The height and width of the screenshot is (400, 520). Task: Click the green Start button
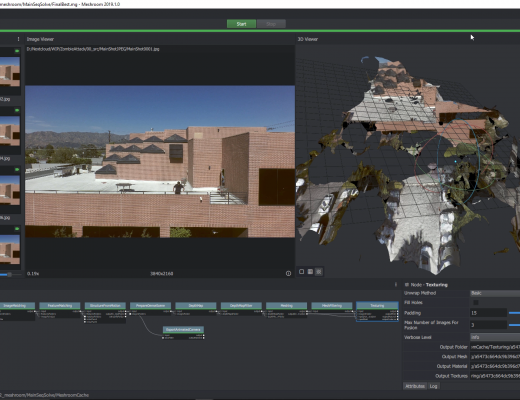[x=241, y=24]
